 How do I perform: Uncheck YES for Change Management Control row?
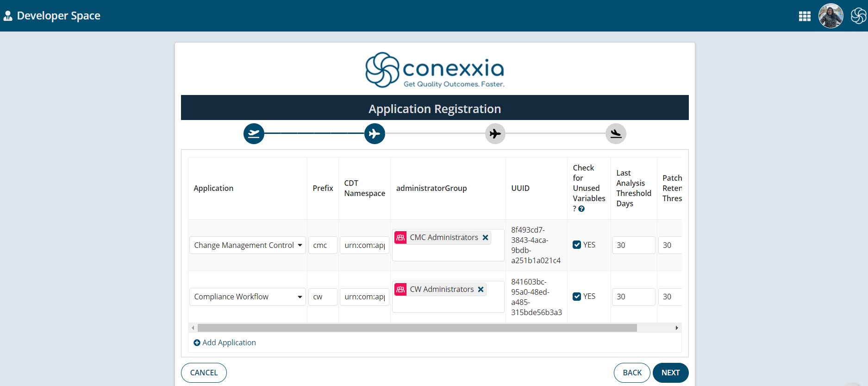point(577,245)
